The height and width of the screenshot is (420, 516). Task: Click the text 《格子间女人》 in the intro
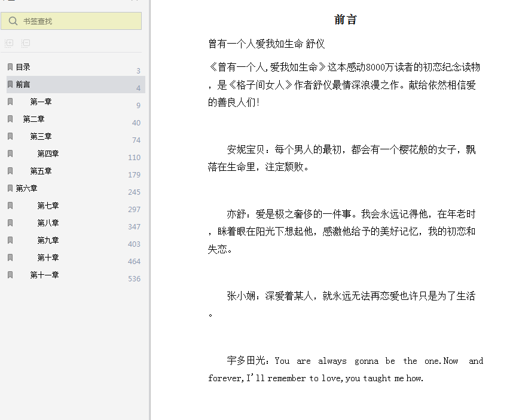pyautogui.click(x=260, y=85)
